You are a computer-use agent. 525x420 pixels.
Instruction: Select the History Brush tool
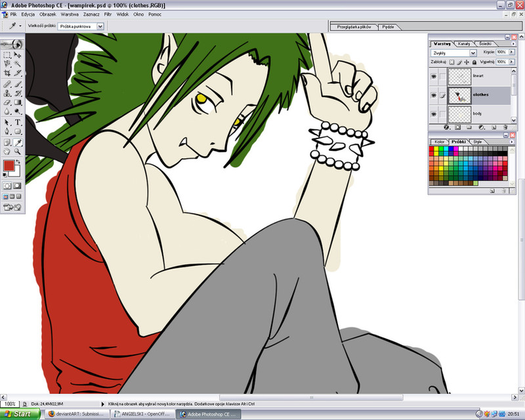pos(18,93)
